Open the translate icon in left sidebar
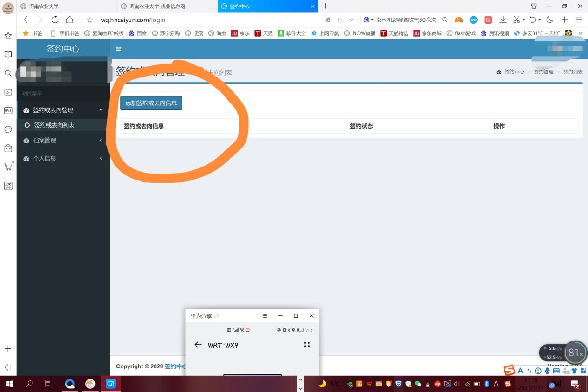The height and width of the screenshot is (392, 588). pyautogui.click(x=8, y=186)
